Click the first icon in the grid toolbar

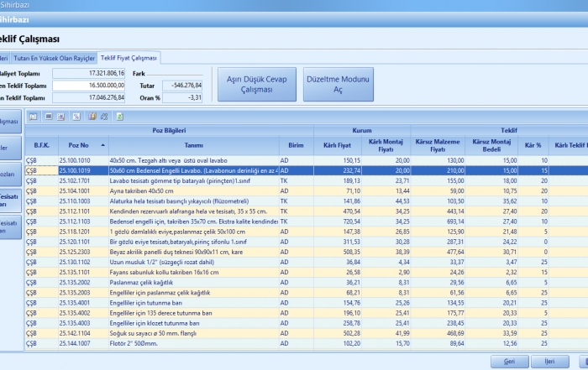point(34,116)
